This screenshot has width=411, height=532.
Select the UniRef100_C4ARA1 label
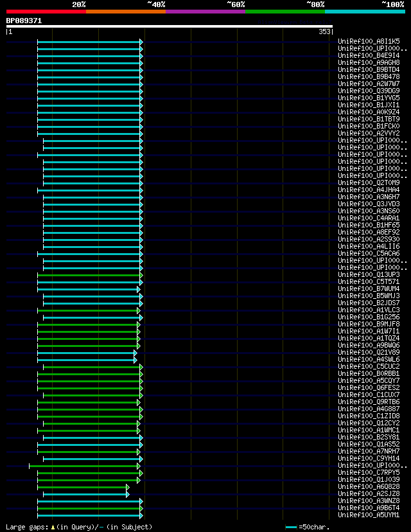pyautogui.click(x=369, y=218)
